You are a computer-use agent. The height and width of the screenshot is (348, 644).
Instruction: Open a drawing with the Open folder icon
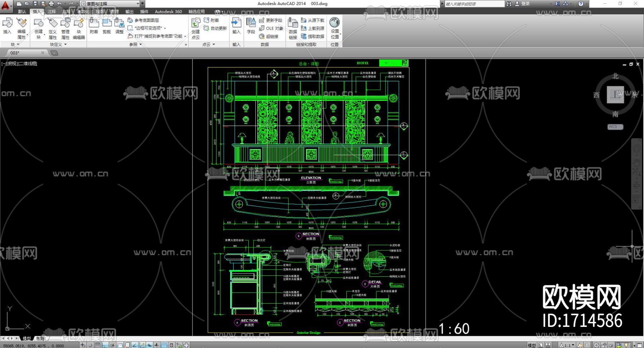[27, 4]
